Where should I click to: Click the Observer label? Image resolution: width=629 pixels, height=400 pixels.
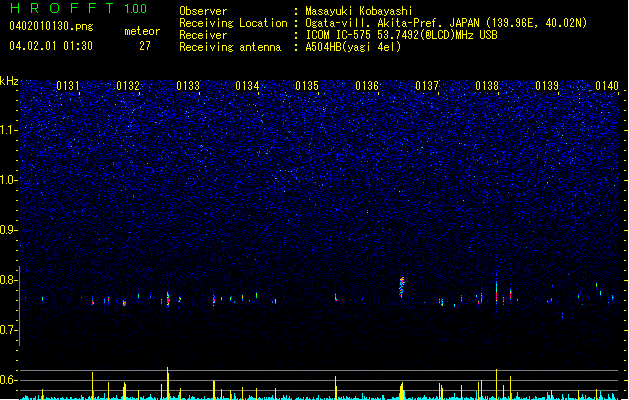(x=203, y=11)
